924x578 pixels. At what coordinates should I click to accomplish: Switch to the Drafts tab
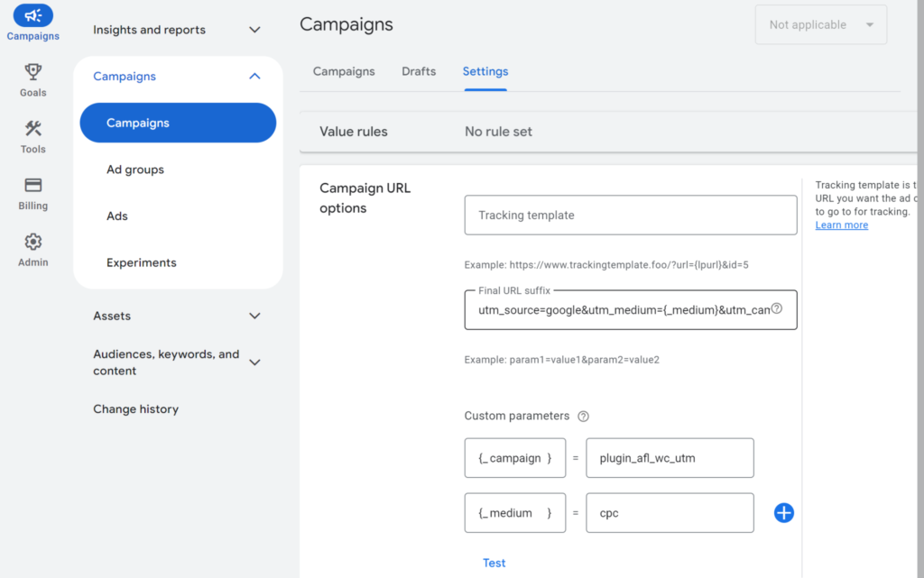(x=419, y=71)
